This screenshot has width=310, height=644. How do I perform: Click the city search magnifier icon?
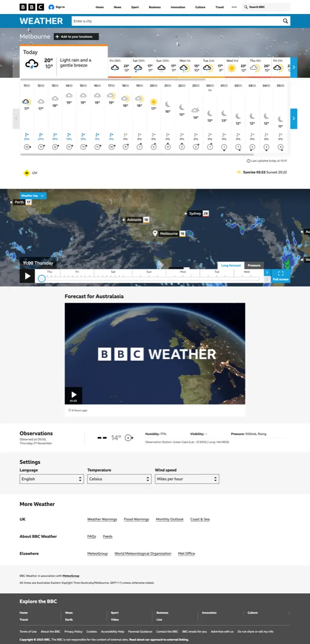[x=286, y=21]
